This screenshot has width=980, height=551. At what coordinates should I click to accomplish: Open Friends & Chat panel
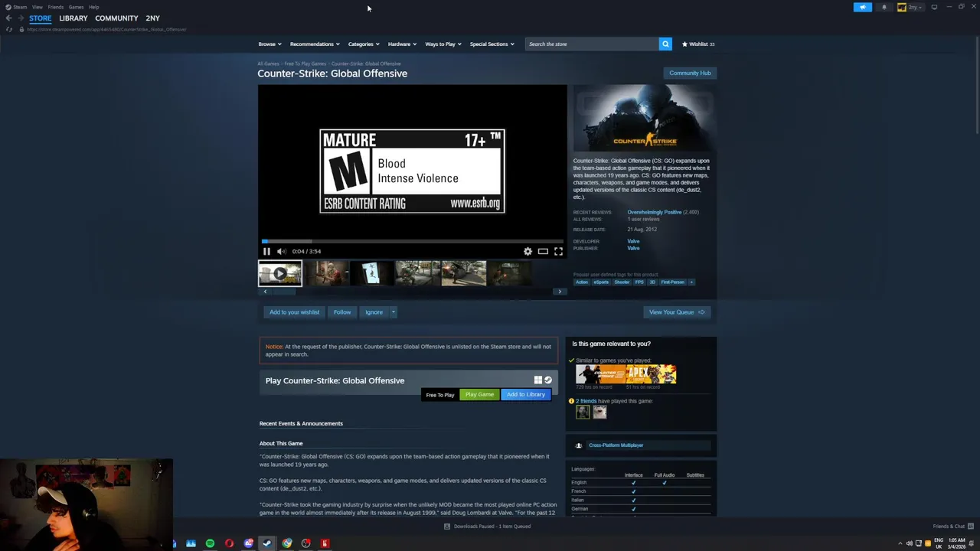[953, 527]
